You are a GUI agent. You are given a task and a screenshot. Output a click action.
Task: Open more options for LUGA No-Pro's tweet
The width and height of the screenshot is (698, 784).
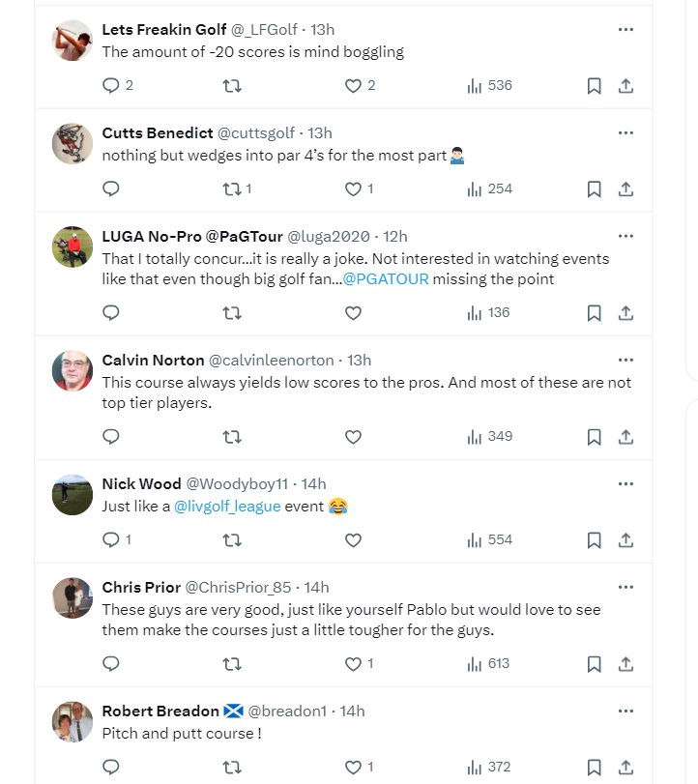625,236
